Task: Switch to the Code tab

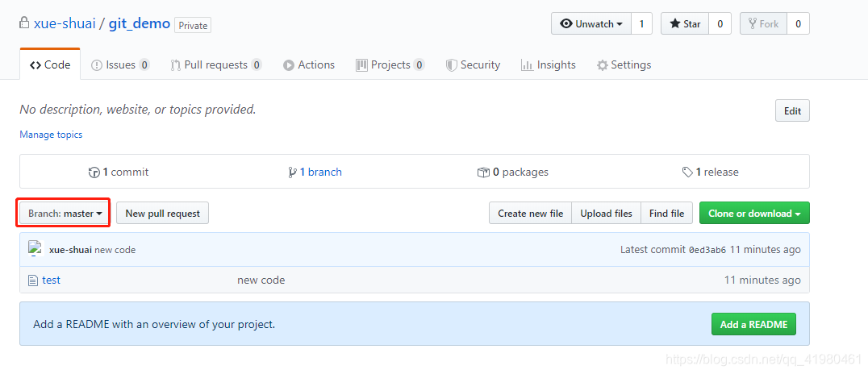Action: [50, 64]
